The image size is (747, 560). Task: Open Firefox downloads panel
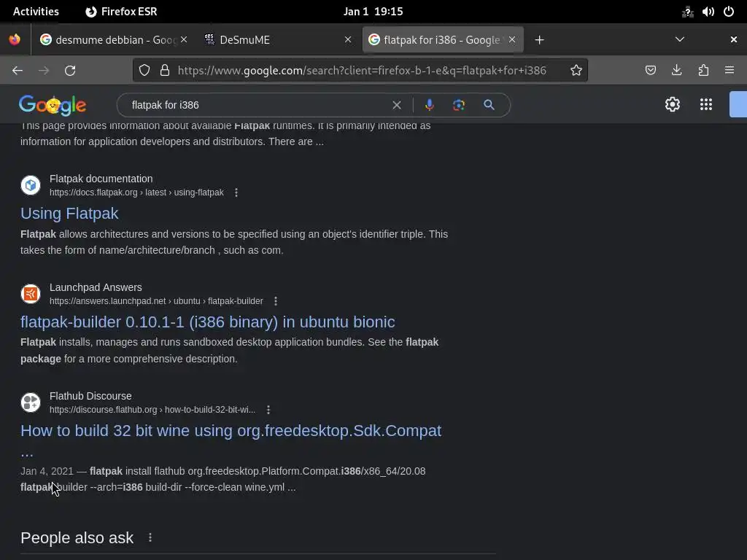[x=676, y=71]
